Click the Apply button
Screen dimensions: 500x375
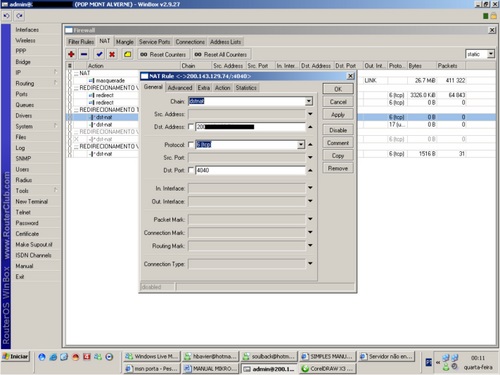(x=338, y=115)
